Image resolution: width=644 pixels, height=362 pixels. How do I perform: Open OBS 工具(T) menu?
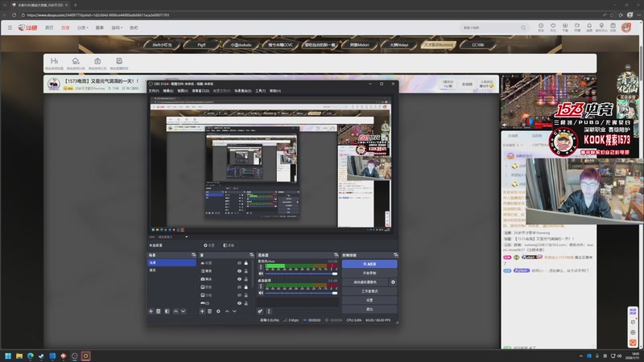(x=260, y=91)
